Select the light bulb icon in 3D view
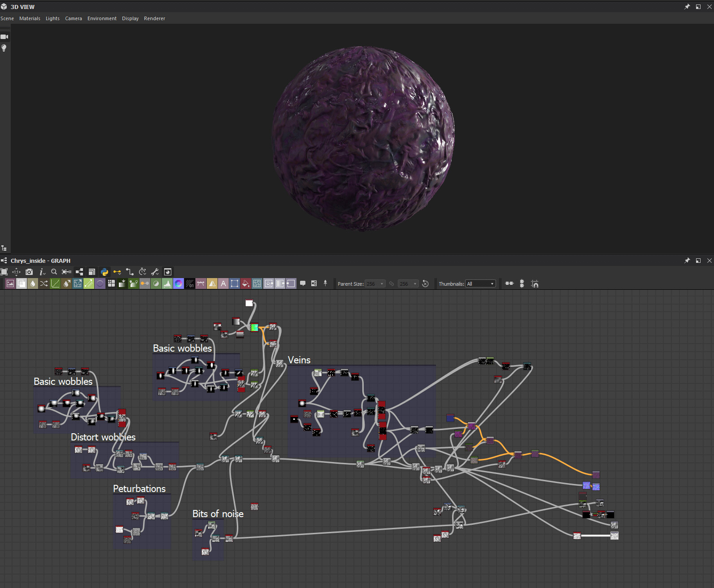 pos(4,48)
